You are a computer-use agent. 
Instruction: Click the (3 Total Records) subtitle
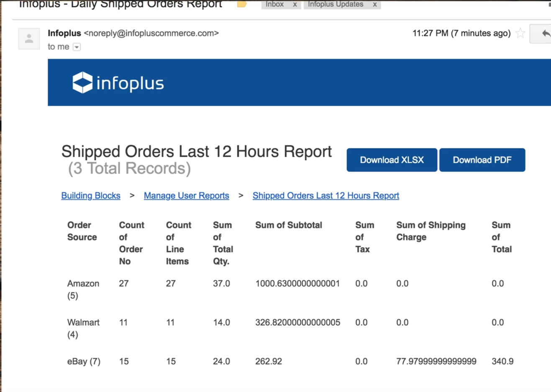pos(129,168)
